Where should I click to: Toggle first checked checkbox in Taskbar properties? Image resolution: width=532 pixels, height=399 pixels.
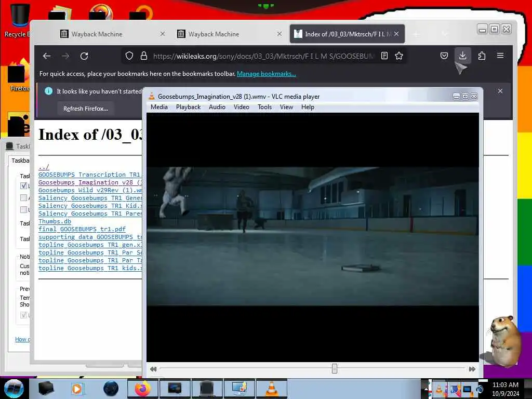pos(23,185)
